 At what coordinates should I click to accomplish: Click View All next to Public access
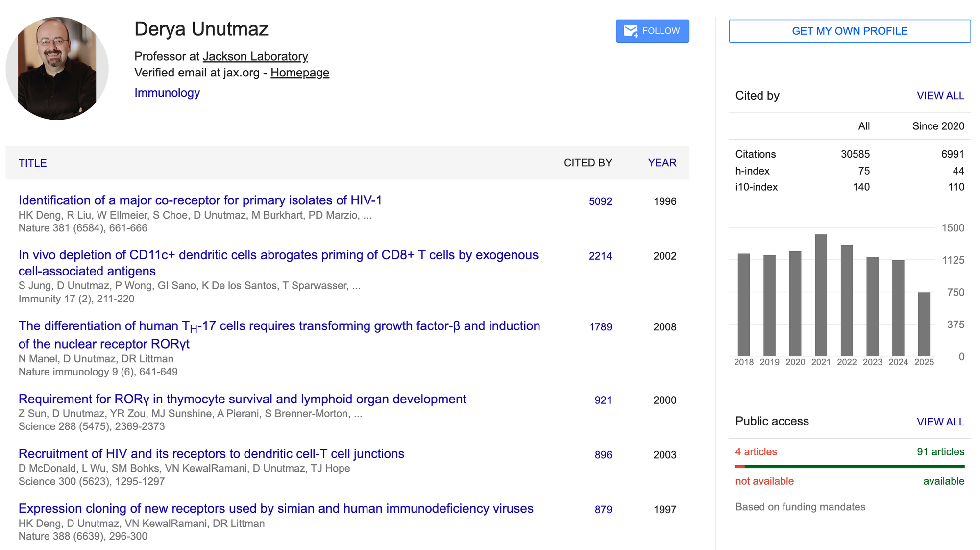pyautogui.click(x=940, y=422)
